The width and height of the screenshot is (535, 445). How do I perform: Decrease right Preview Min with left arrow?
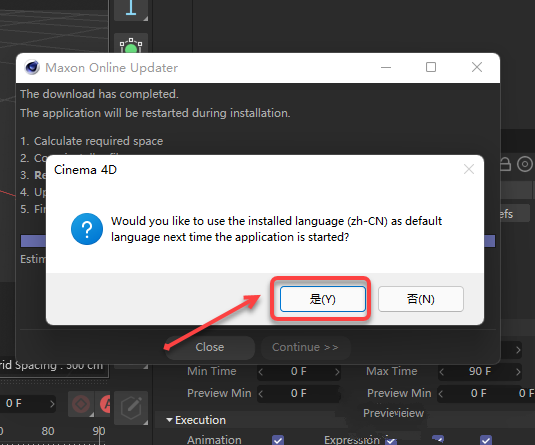441,394
